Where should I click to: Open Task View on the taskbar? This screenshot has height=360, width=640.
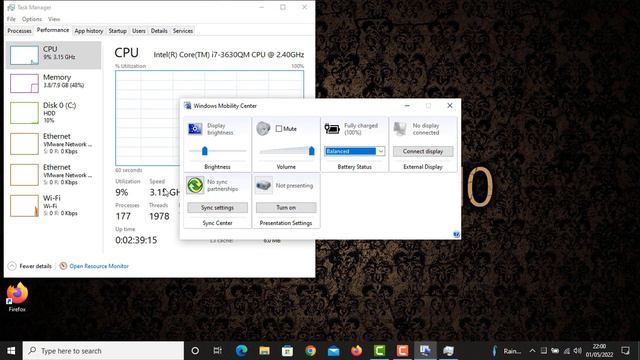218,351
